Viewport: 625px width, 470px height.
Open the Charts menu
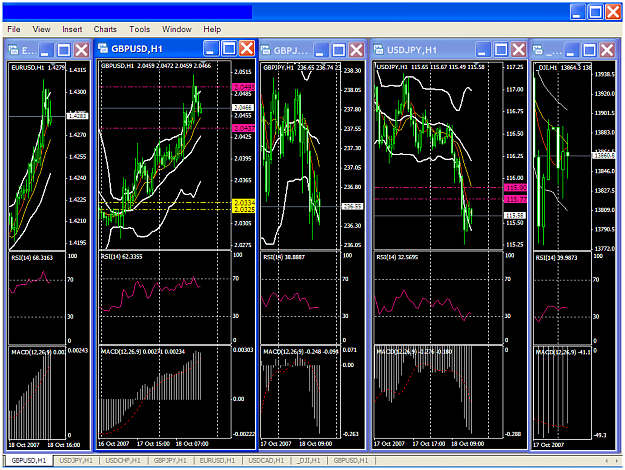105,29
